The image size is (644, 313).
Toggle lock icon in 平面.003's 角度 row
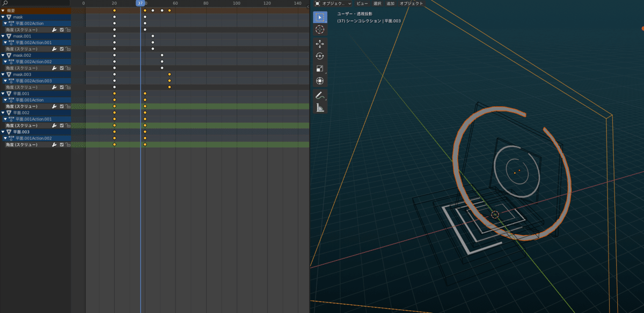pyautogui.click(x=68, y=145)
